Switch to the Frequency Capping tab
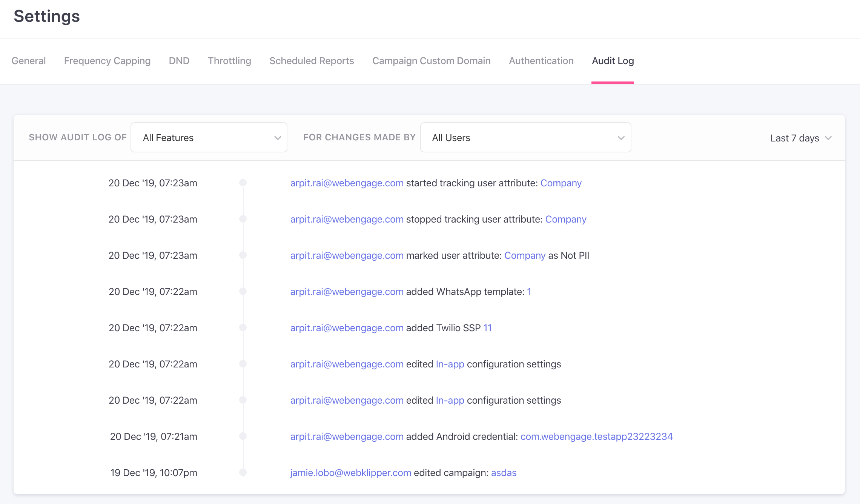The width and height of the screenshot is (860, 504). (x=107, y=61)
